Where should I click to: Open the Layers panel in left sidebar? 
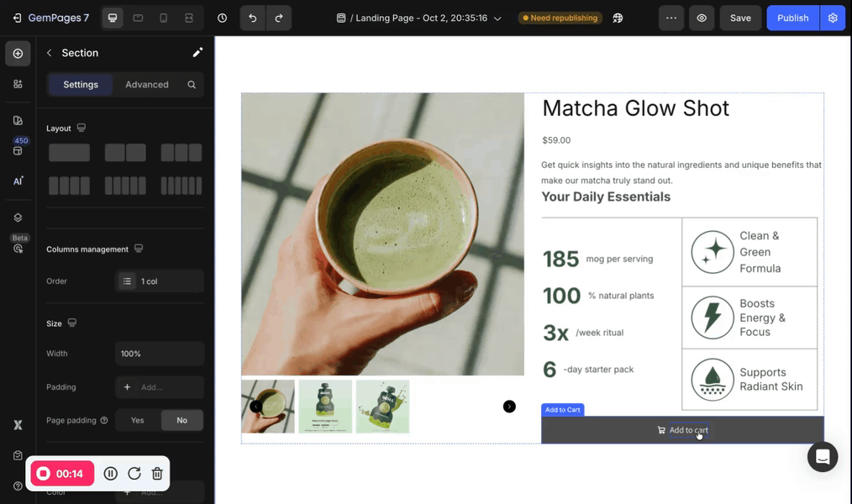18,218
